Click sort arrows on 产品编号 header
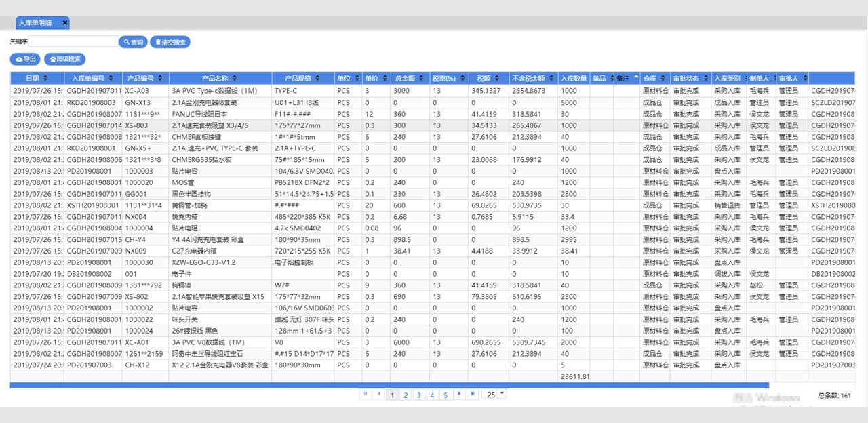Screen dimensions: 868x423 click(160, 79)
